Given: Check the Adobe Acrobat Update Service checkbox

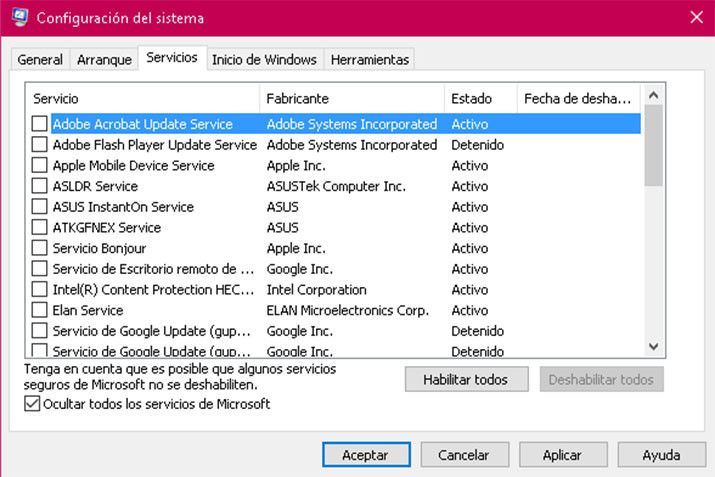Looking at the screenshot, I should click(x=40, y=124).
